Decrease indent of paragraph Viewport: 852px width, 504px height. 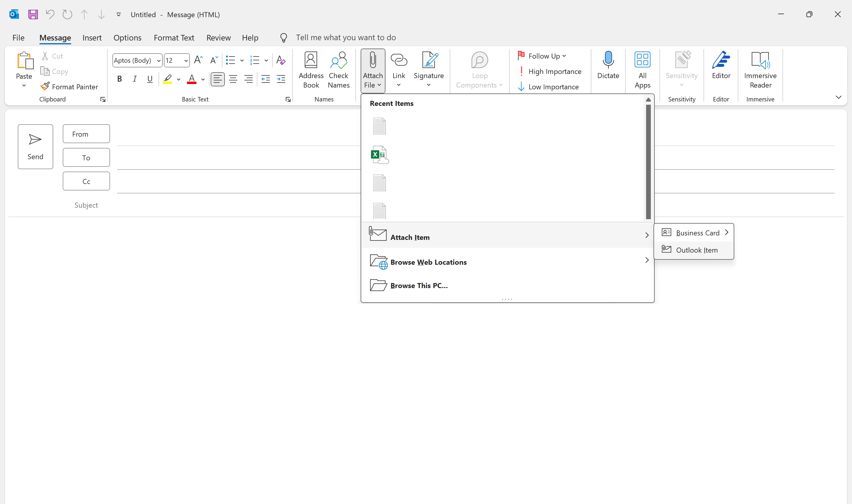pos(266,79)
